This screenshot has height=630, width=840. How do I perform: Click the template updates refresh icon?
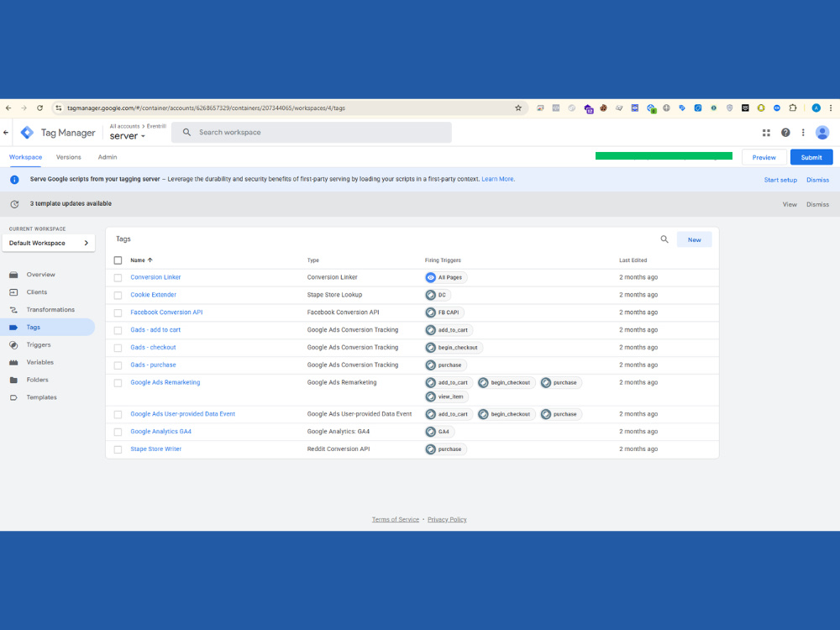point(14,204)
